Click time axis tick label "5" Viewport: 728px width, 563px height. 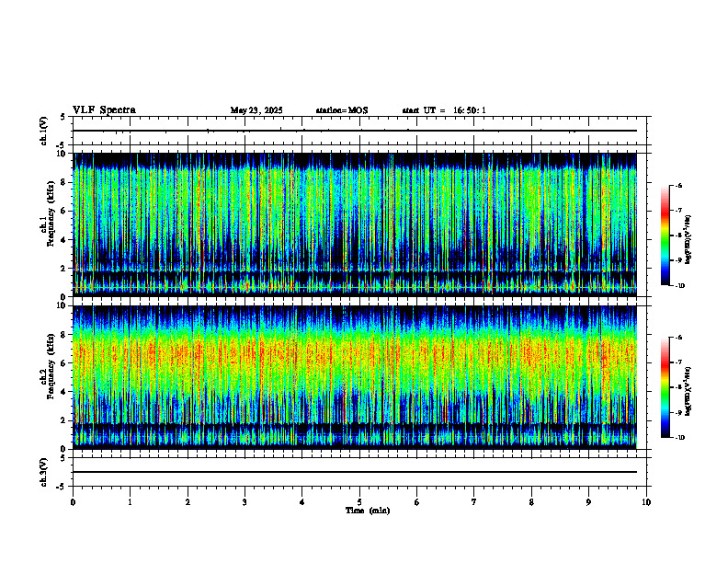359,502
